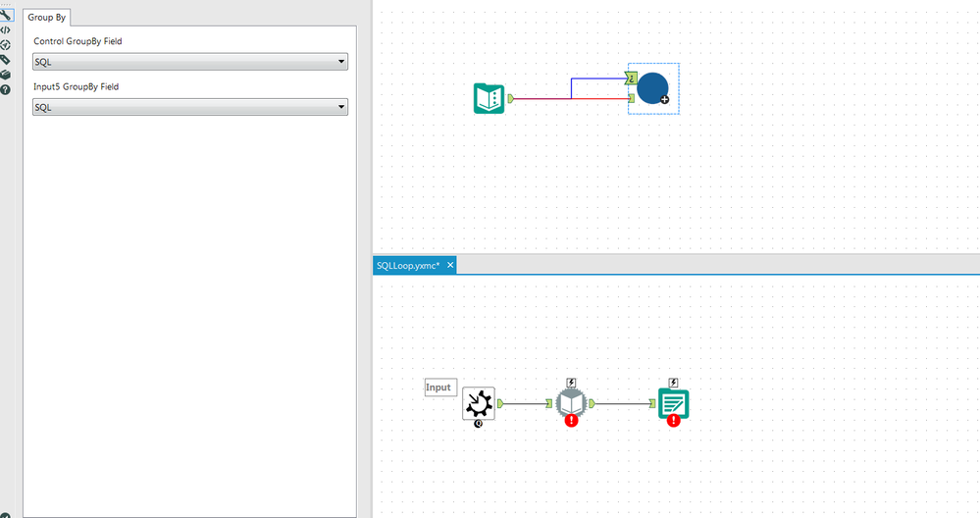Click the Dynamic Input error badge
This screenshot has height=518, width=980.
571,421
